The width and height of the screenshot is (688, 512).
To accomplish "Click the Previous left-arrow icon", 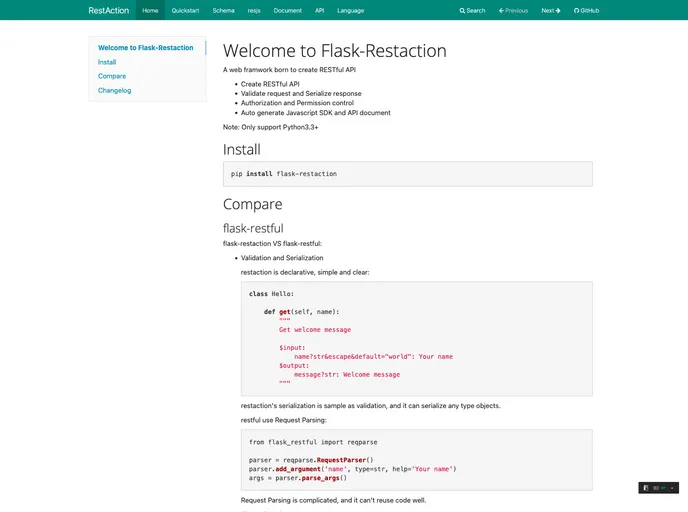I will (x=501, y=11).
